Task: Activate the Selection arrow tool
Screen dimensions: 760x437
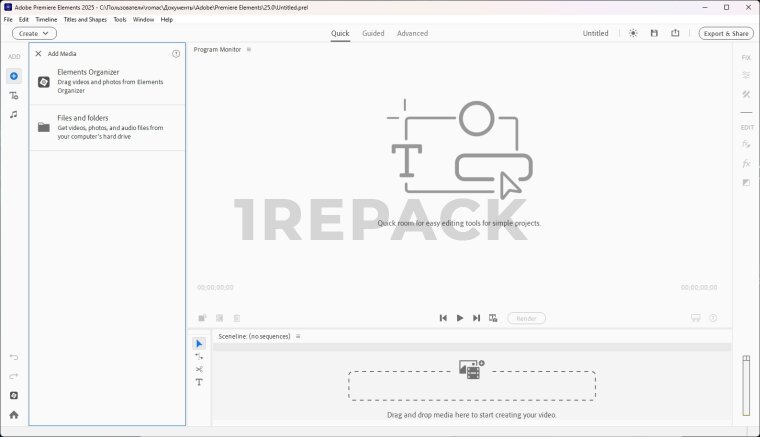Action: point(199,343)
